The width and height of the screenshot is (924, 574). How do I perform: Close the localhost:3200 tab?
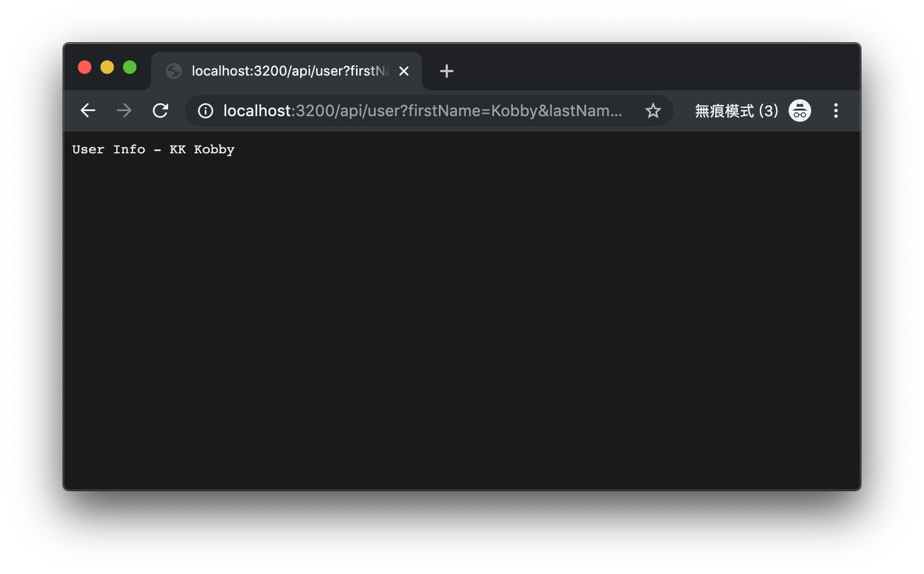[404, 71]
